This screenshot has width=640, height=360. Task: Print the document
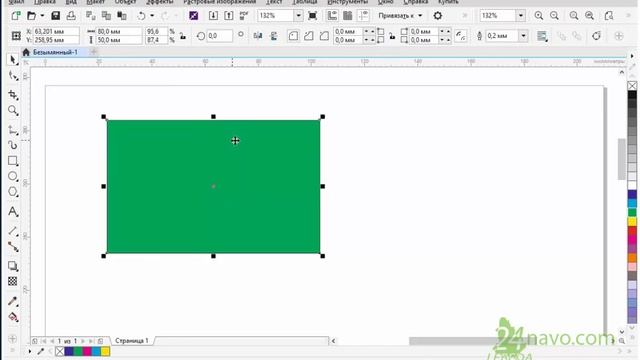tap(71, 16)
